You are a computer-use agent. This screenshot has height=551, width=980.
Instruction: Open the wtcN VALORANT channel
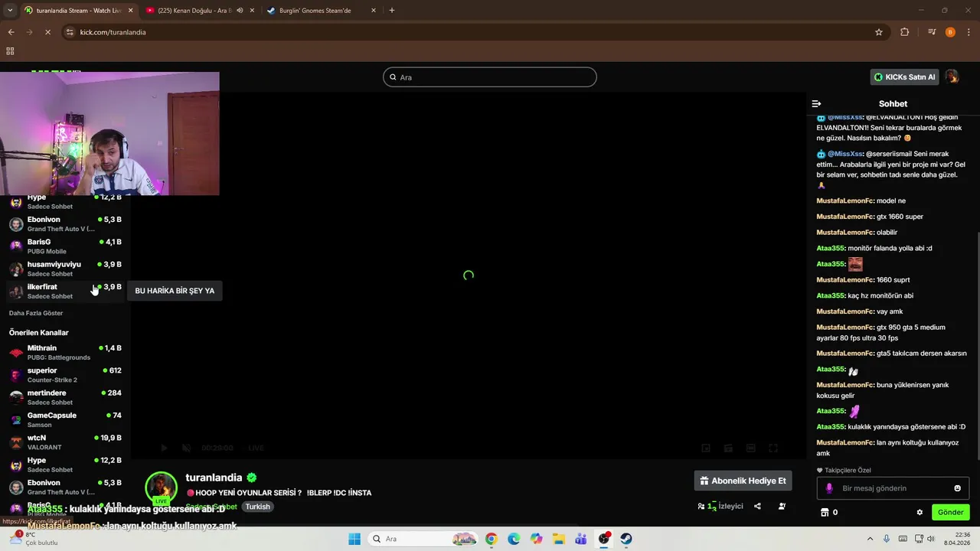pos(65,442)
